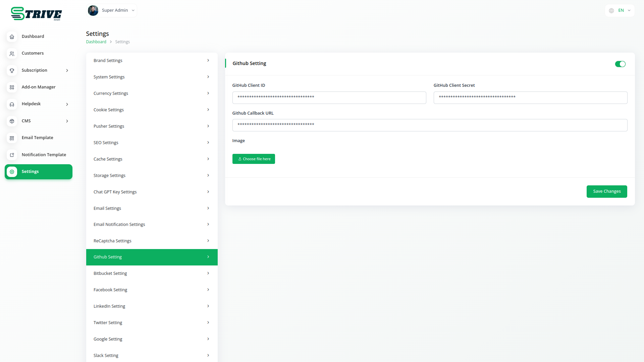The image size is (644, 362).
Task: Expand the Subscription submenu chevron
Action: click(x=67, y=70)
